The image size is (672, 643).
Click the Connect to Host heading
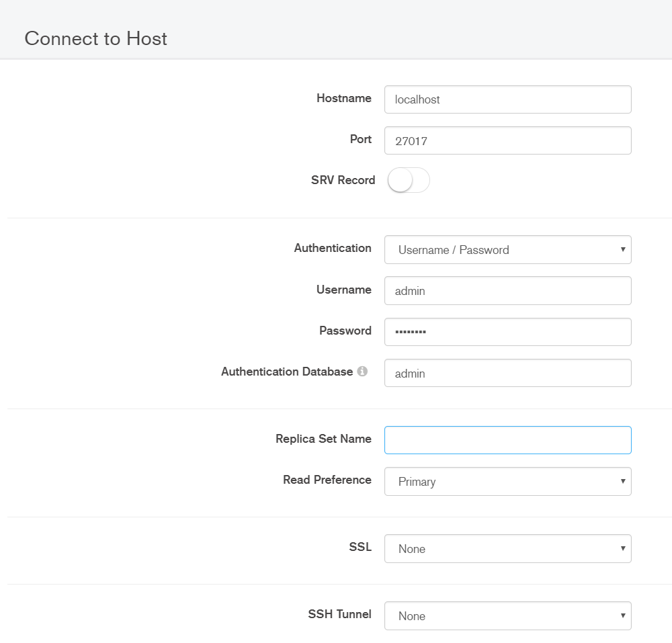[x=95, y=38]
